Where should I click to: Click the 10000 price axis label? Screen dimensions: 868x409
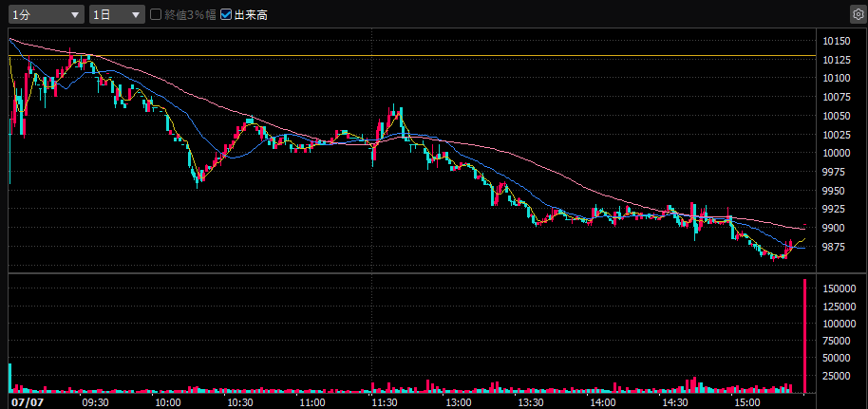837,154
